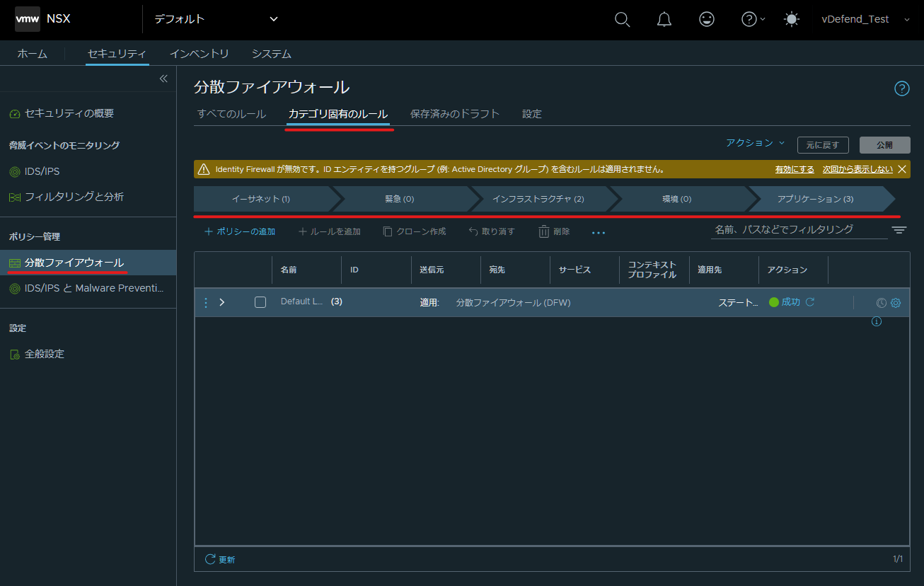Open the help question mark menu

click(x=753, y=20)
